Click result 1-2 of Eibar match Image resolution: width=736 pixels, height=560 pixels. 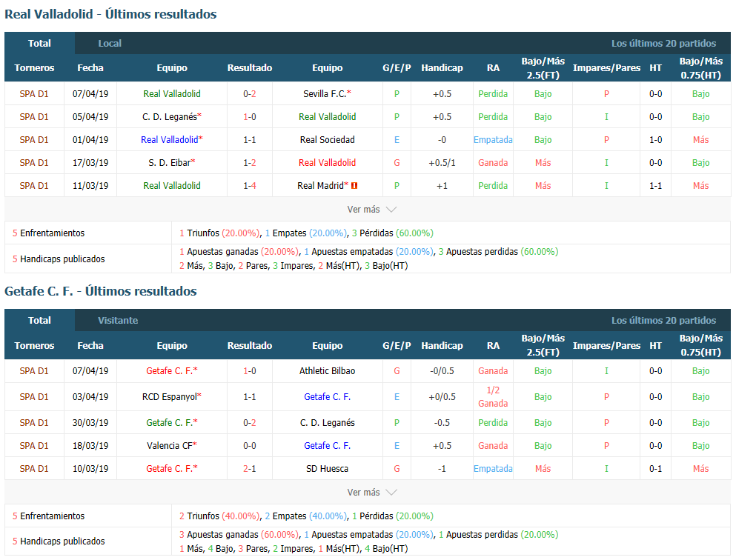click(250, 163)
